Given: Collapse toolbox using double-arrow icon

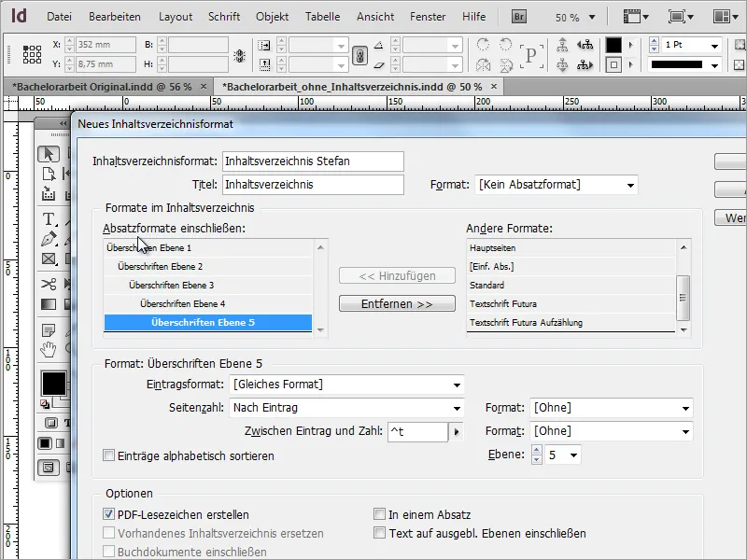Looking at the screenshot, I should click(x=63, y=124).
